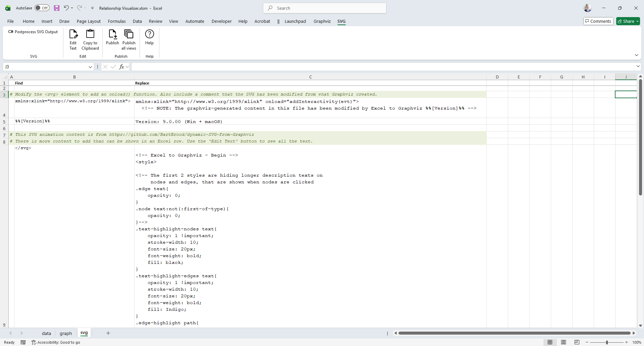Viewport: 644px width, 346px height.
Task: Click the Publish icon
Action: point(112,34)
